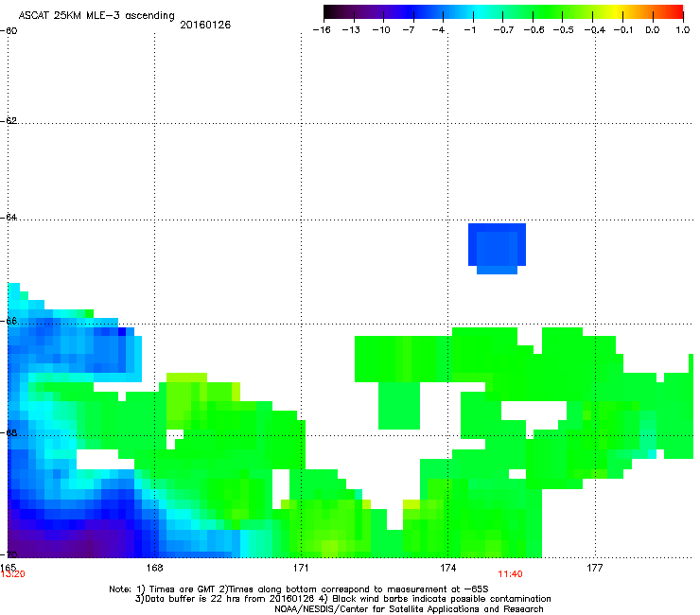
Task: Click the color bar label -1
Action: [x=469, y=30]
